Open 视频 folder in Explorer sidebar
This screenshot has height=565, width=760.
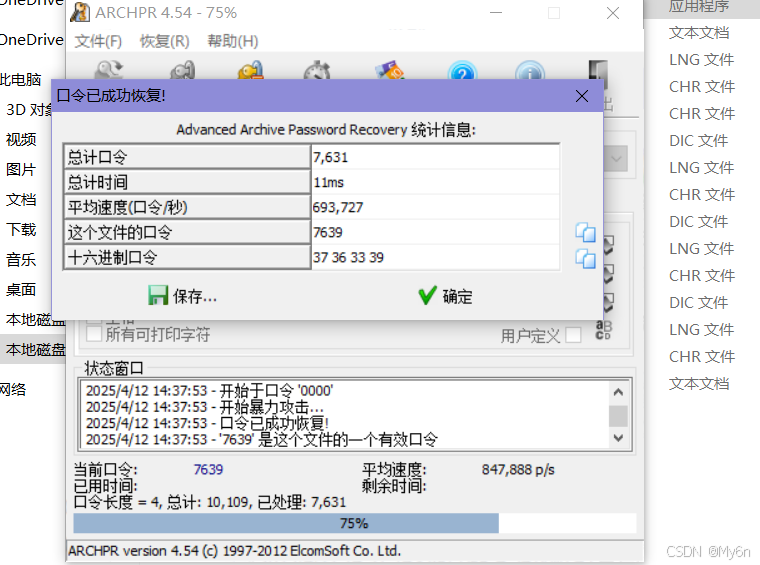coord(21,140)
